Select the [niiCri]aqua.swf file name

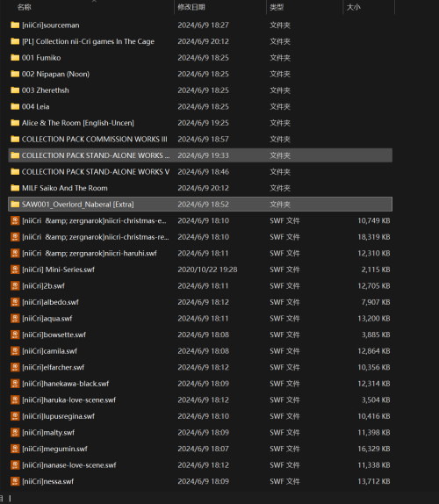[47, 319]
